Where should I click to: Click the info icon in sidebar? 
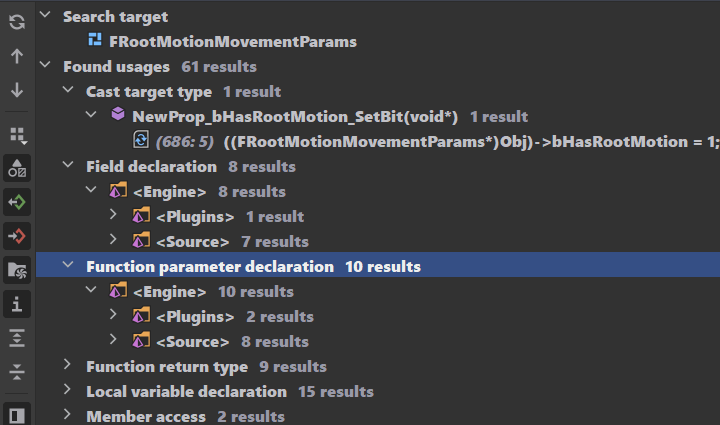tap(17, 303)
